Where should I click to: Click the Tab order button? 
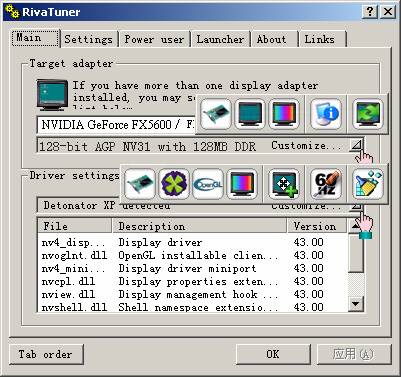coord(46,354)
